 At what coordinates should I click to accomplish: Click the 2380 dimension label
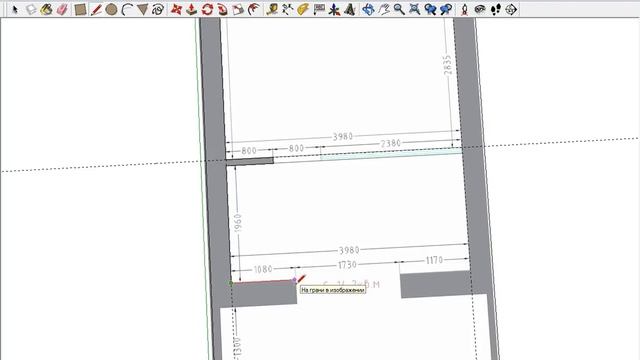click(x=391, y=143)
